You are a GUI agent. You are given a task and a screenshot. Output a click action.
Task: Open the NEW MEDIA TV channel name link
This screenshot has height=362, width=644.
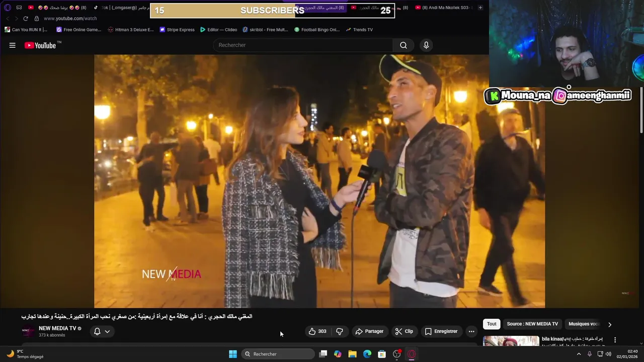pyautogui.click(x=57, y=328)
